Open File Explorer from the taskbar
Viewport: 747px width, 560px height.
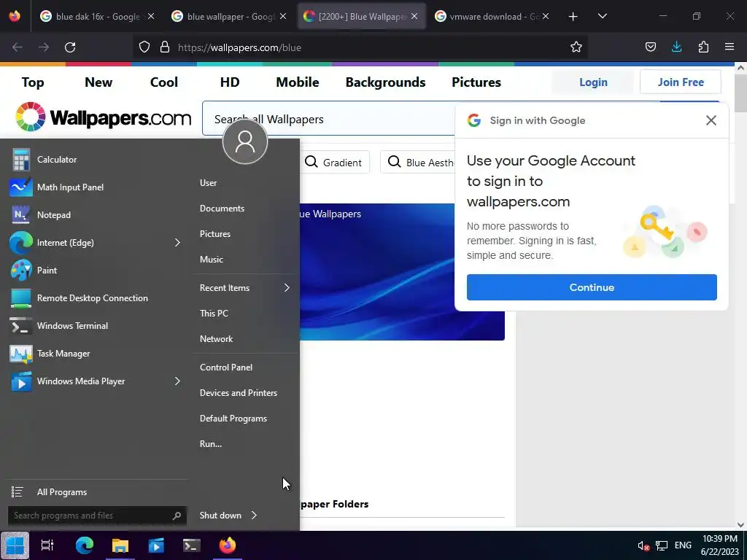[x=120, y=545]
